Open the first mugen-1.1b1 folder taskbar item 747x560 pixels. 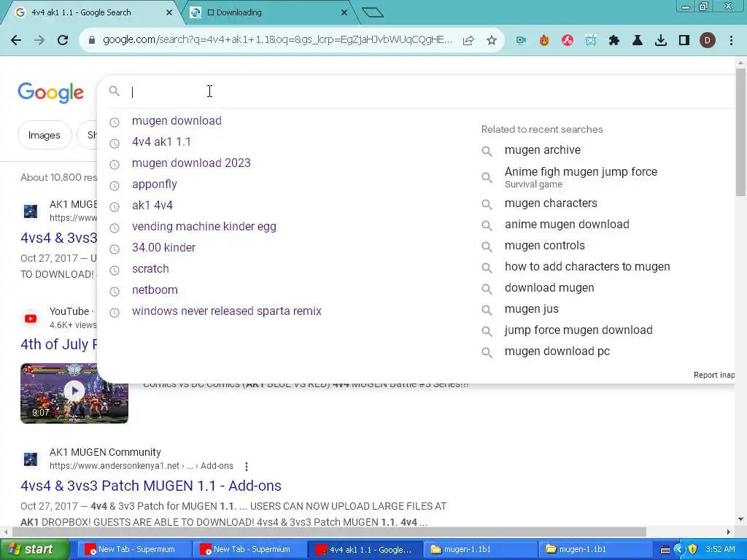(481, 550)
